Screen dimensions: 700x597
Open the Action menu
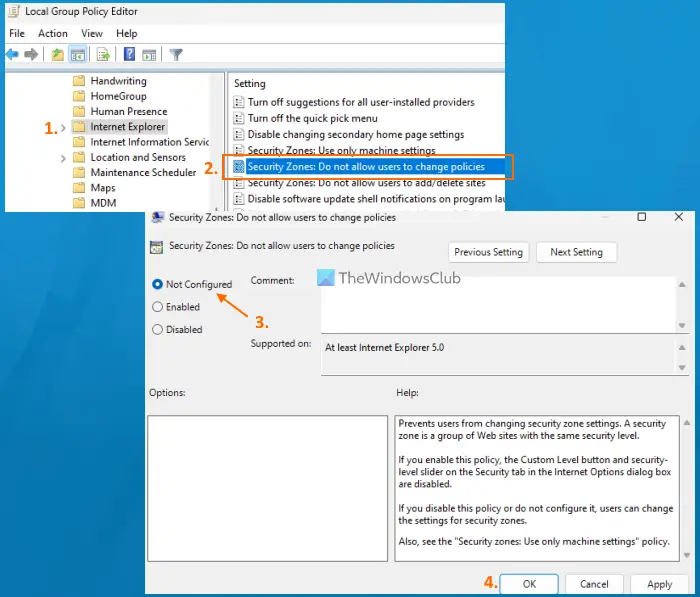click(53, 33)
